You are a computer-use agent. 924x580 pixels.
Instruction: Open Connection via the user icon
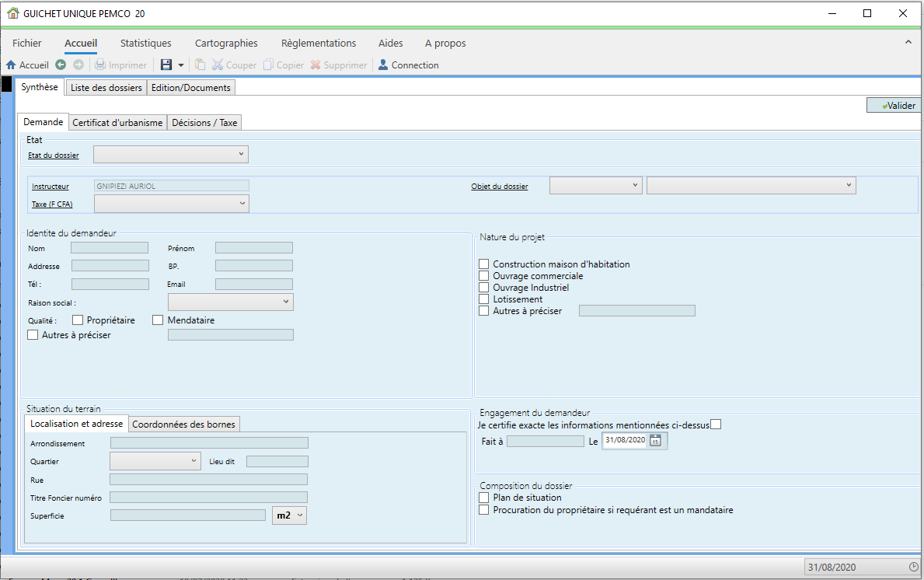(383, 65)
